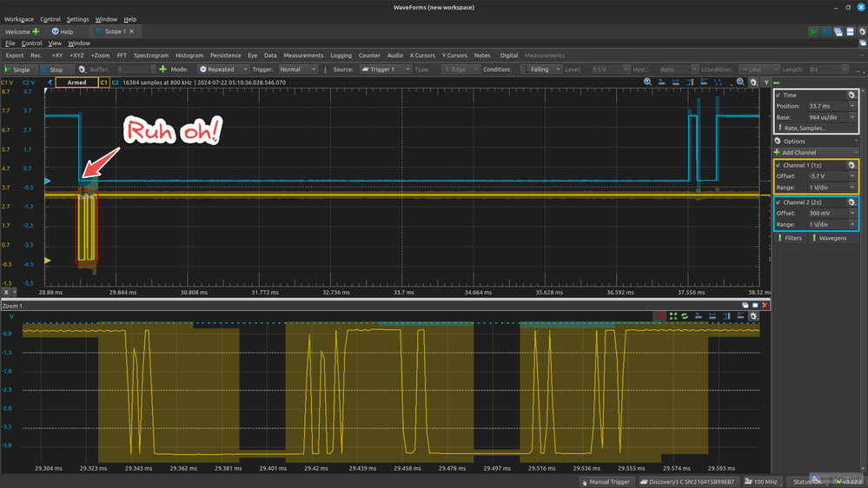Screen dimensions: 868x488
Task: Open the Settings menu
Action: (77, 18)
